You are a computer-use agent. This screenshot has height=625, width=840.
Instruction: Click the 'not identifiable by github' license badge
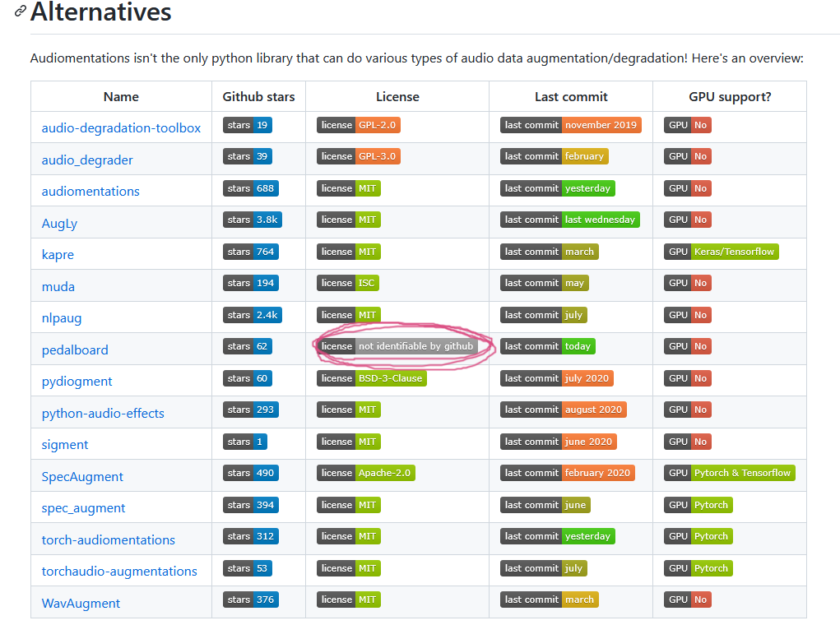click(397, 346)
